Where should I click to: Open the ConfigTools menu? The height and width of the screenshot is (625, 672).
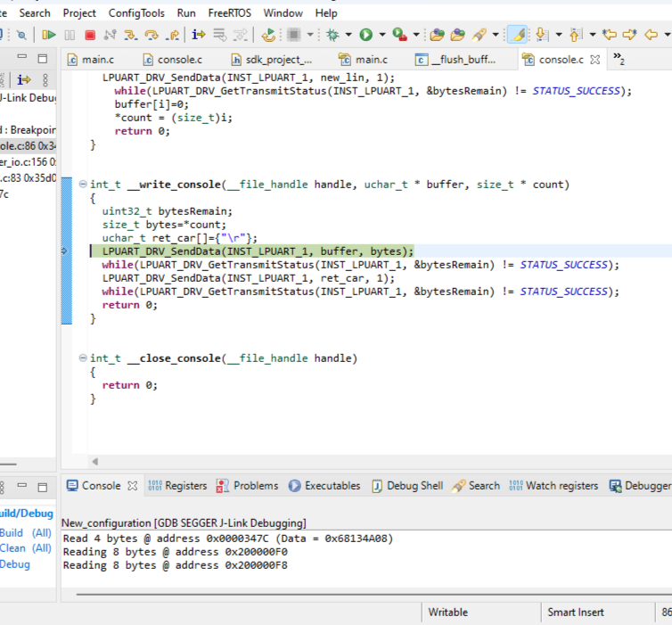point(136,13)
